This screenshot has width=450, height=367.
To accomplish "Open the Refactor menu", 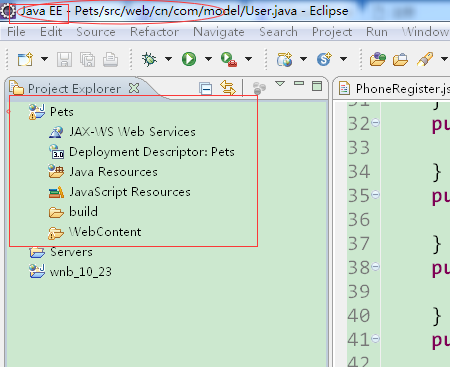I will click(x=154, y=32).
